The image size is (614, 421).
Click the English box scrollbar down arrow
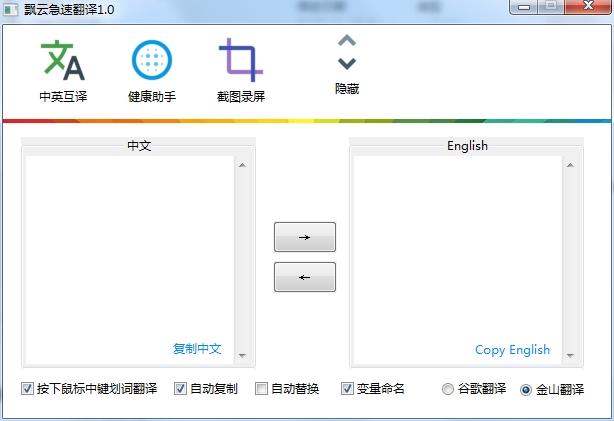coord(570,356)
